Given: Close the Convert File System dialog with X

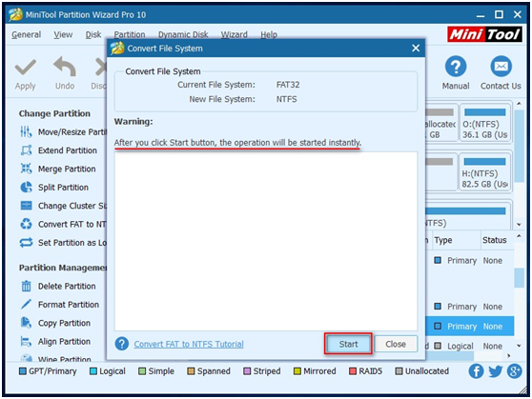Looking at the screenshot, I should coord(416,49).
